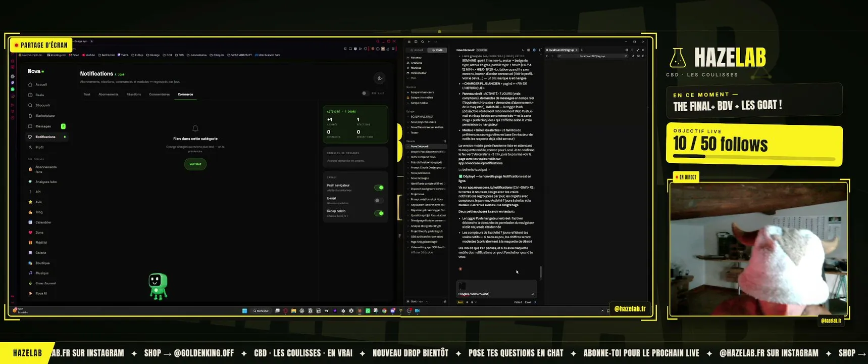Toggle the Non lues filter switch
This screenshot has height=364, width=868.
click(x=365, y=93)
